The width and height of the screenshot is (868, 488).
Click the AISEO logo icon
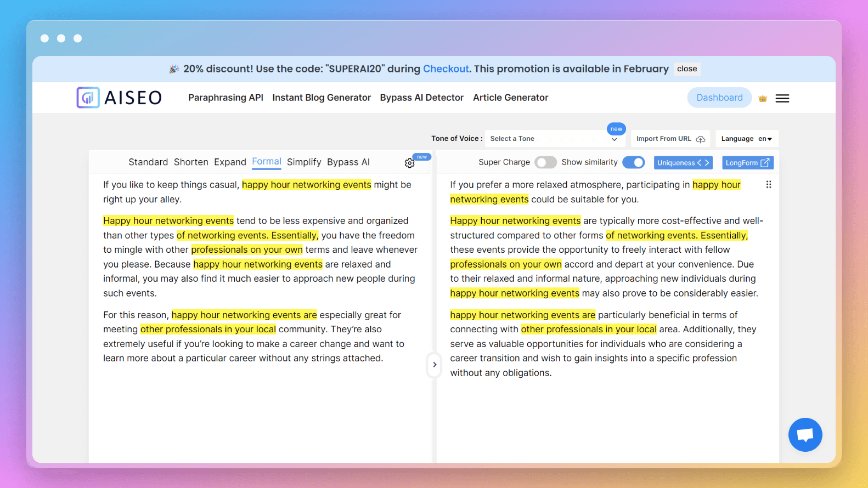click(88, 98)
